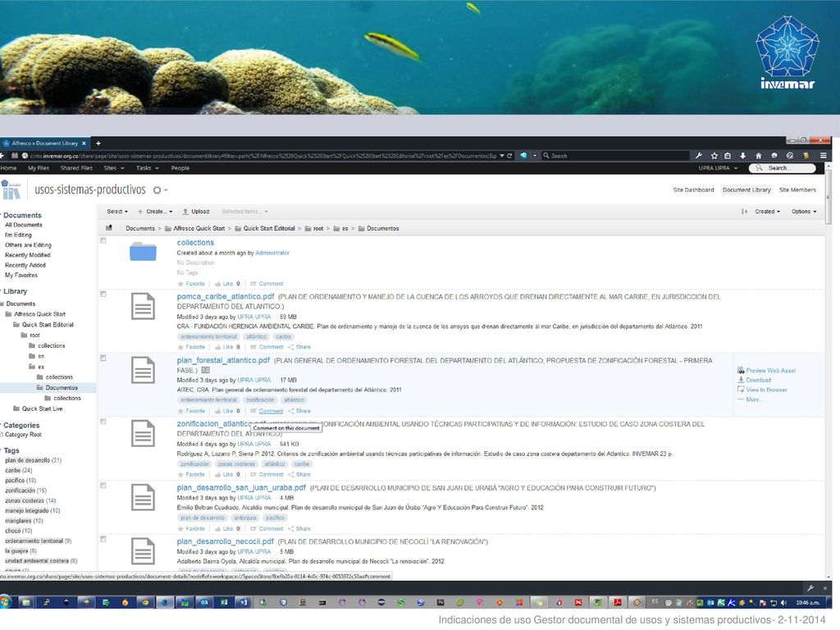This screenshot has height=630, width=840.
Task: Go to Home in top navigation
Action: click(8, 168)
